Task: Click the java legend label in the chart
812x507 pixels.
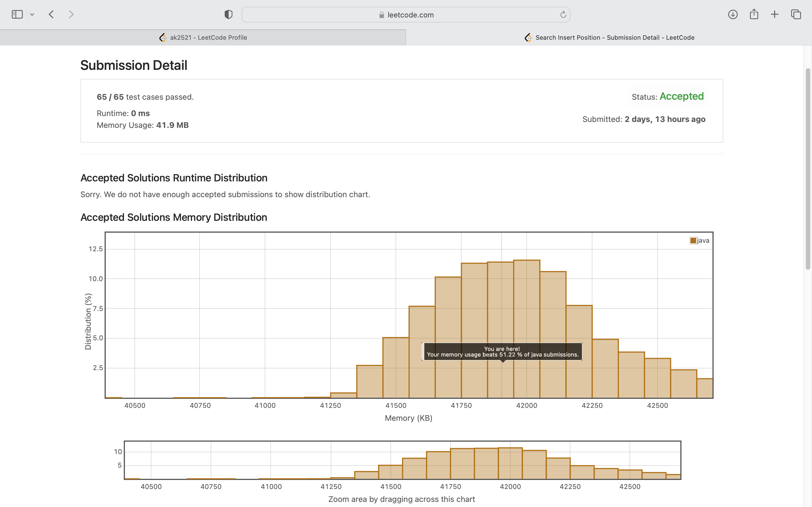Action: click(x=703, y=241)
